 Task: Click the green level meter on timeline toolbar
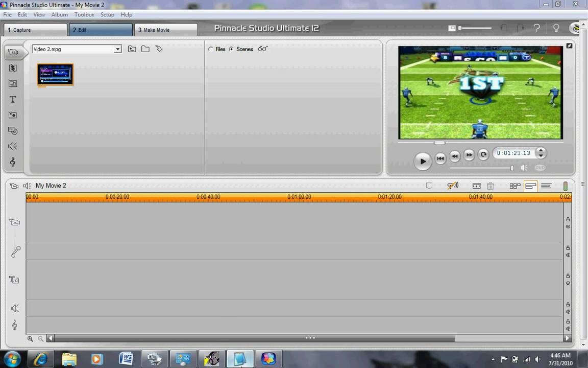(x=566, y=186)
